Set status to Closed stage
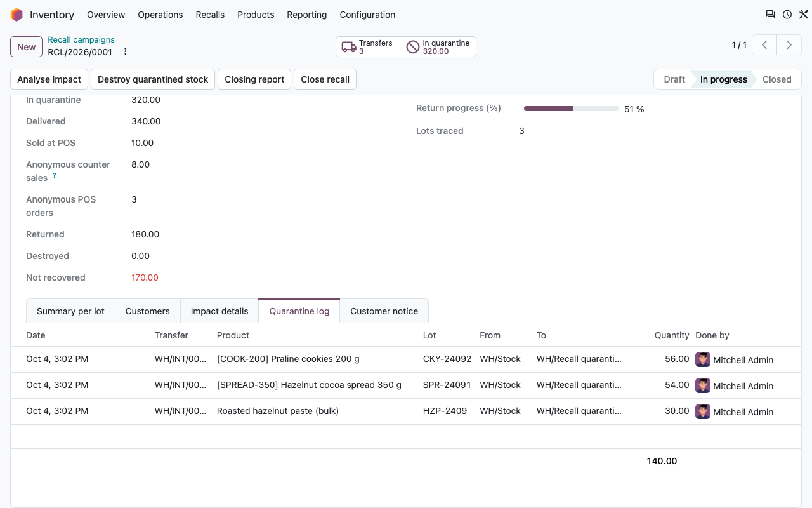Image resolution: width=812 pixels, height=508 pixels. (x=776, y=79)
